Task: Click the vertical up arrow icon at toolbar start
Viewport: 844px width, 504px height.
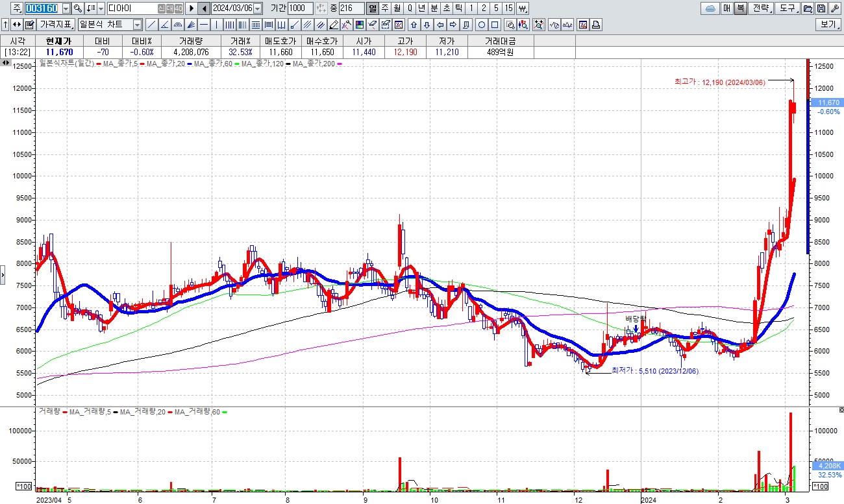Action: coord(5,25)
